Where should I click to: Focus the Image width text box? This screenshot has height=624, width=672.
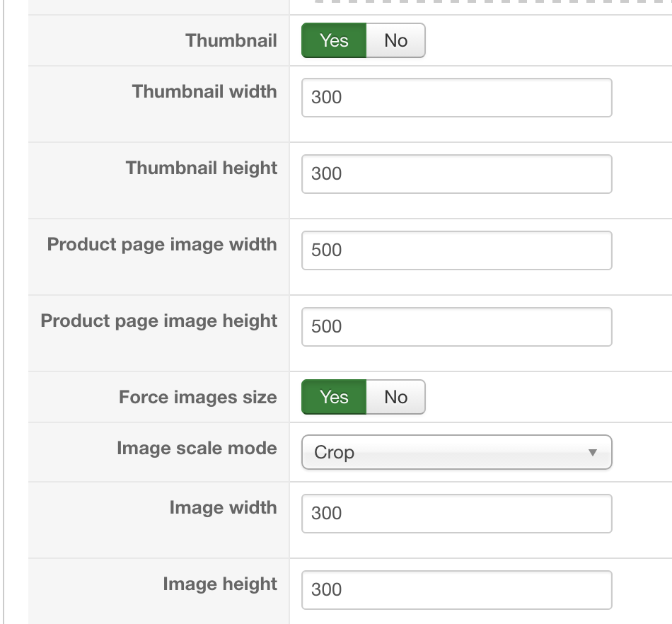(x=456, y=514)
